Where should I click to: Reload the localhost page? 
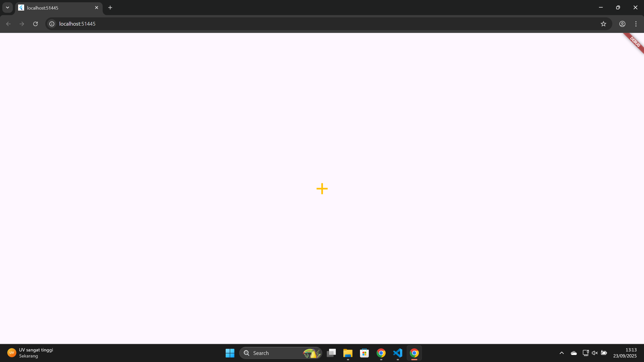click(35, 24)
